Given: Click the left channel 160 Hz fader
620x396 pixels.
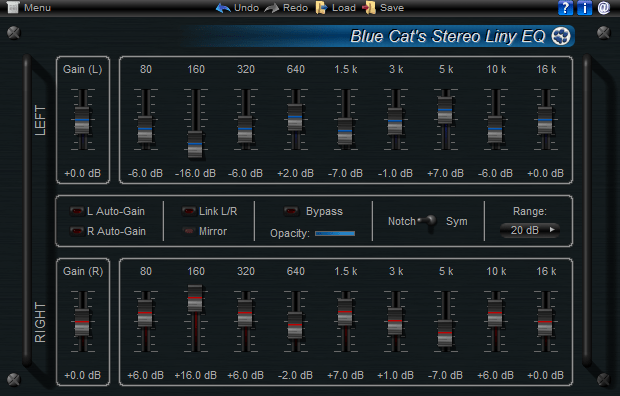Looking at the screenshot, I should (x=195, y=144).
